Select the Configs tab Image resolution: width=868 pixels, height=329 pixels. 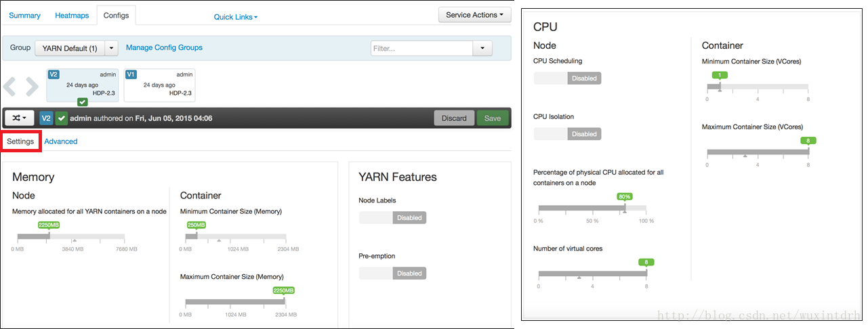(x=116, y=15)
